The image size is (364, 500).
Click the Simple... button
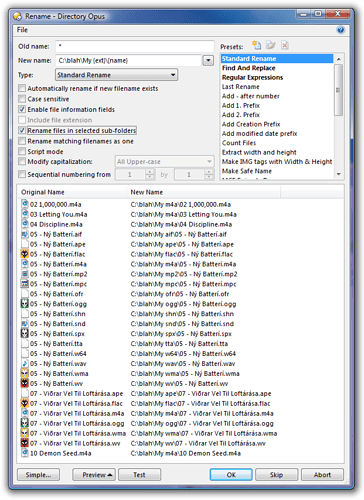pos(38,475)
